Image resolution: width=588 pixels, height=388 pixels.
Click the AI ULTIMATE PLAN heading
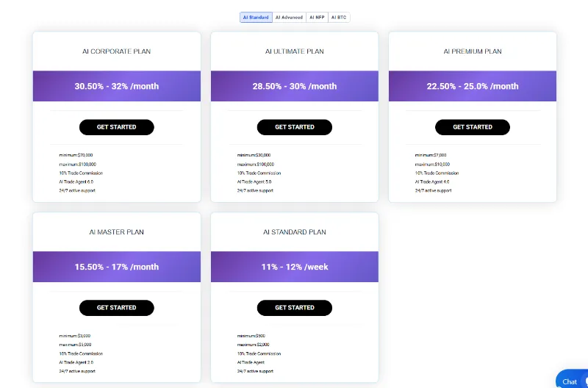tap(295, 51)
